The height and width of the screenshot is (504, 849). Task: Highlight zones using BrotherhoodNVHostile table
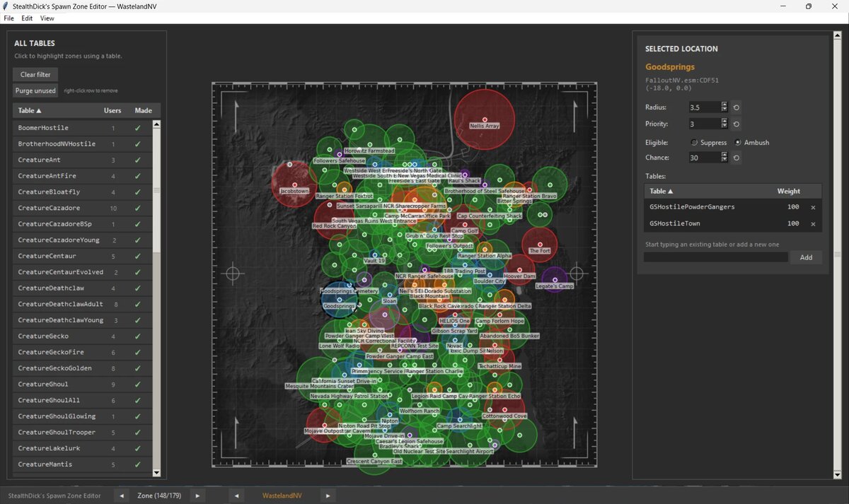pos(83,144)
